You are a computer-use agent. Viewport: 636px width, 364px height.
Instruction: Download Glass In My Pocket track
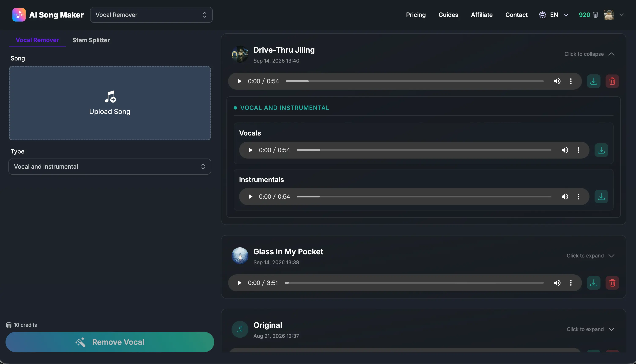[594, 283]
